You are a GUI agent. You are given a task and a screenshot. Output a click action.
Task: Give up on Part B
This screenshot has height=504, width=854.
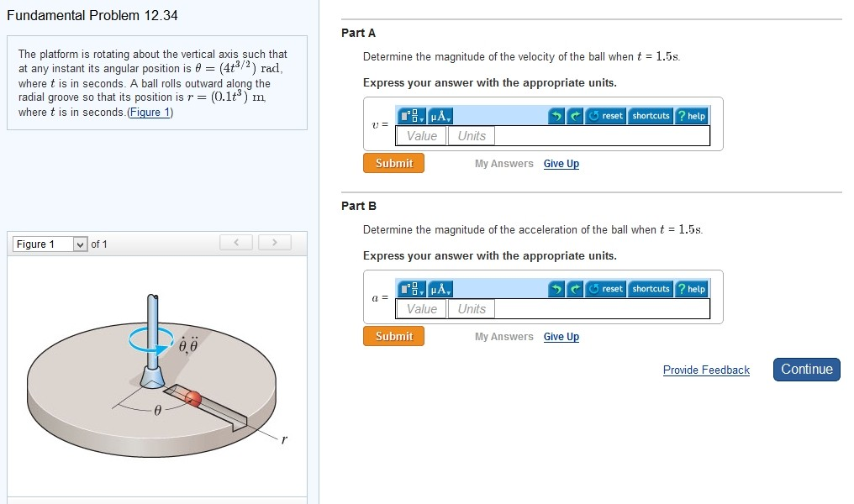tap(561, 337)
